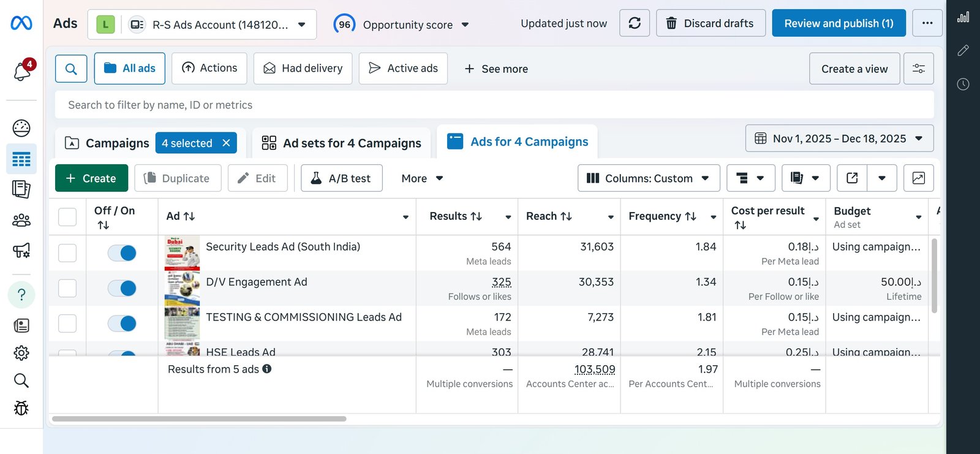This screenshot has height=454, width=980.
Task: Open the bug report icon
Action: click(21, 408)
